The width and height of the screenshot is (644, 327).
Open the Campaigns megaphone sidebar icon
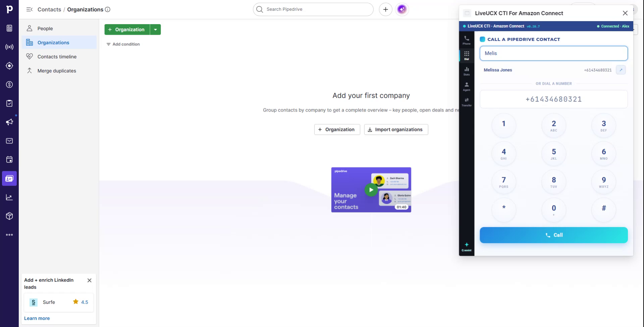coord(9,122)
